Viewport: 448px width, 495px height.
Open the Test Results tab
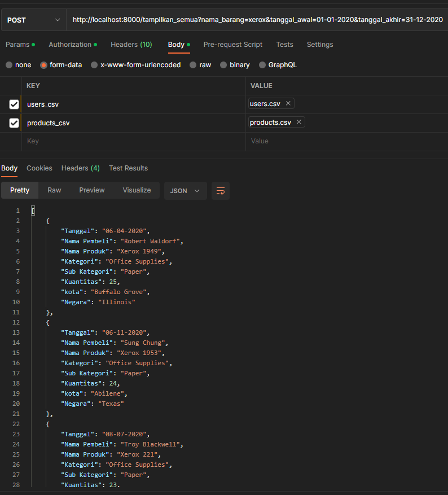pyautogui.click(x=128, y=168)
